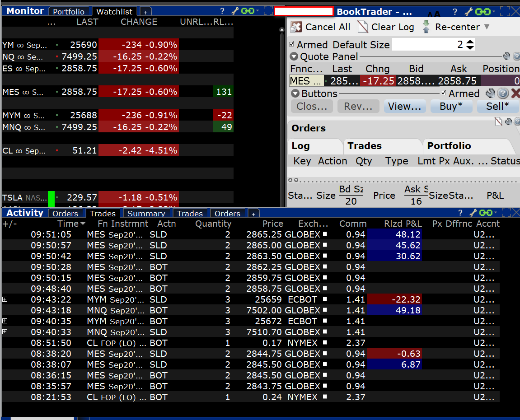This screenshot has height=420, width=520.
Task: Click the Re-center arrows icon
Action: click(426, 27)
